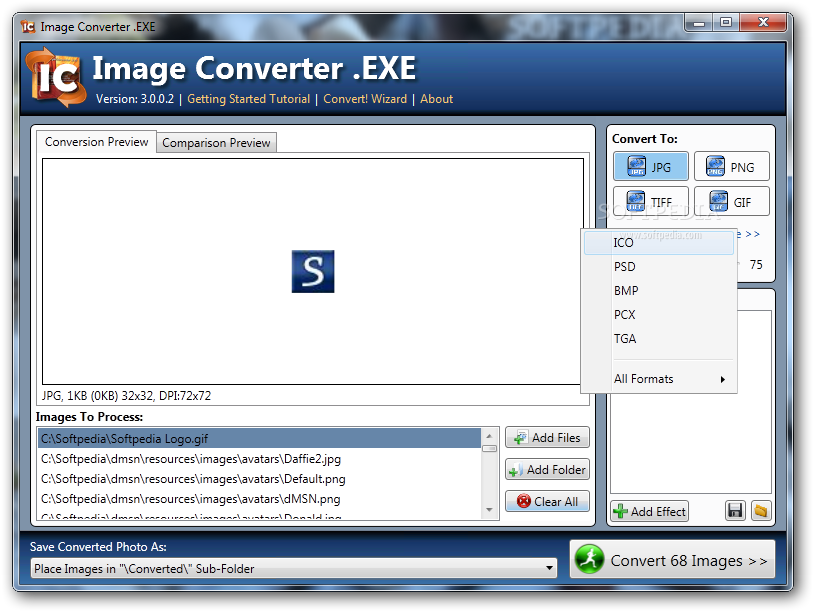Open the Save Converted Photo As dropdown
The image size is (814, 612).
coord(294,568)
